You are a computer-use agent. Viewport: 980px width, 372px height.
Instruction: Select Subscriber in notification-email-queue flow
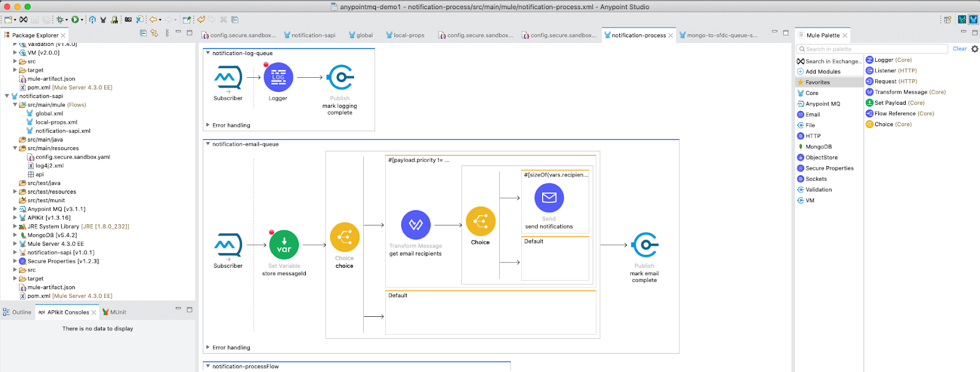[x=228, y=245]
